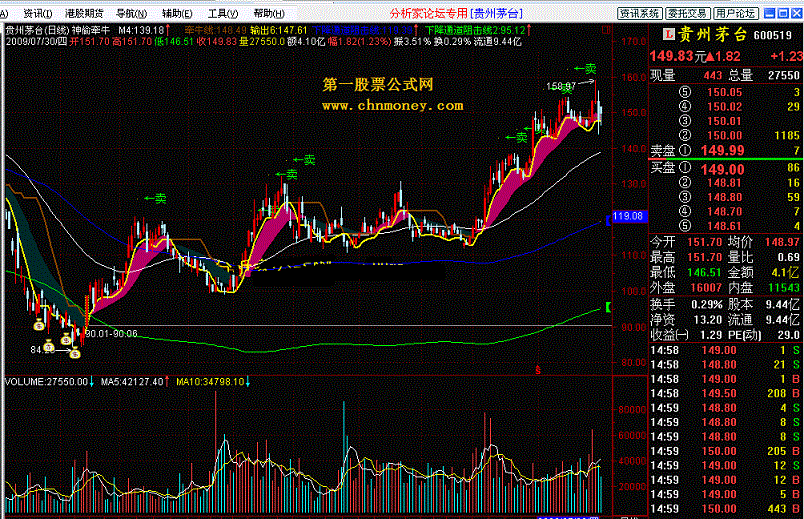
Task: Click the 内盘 value 11543
Action: pos(784,288)
